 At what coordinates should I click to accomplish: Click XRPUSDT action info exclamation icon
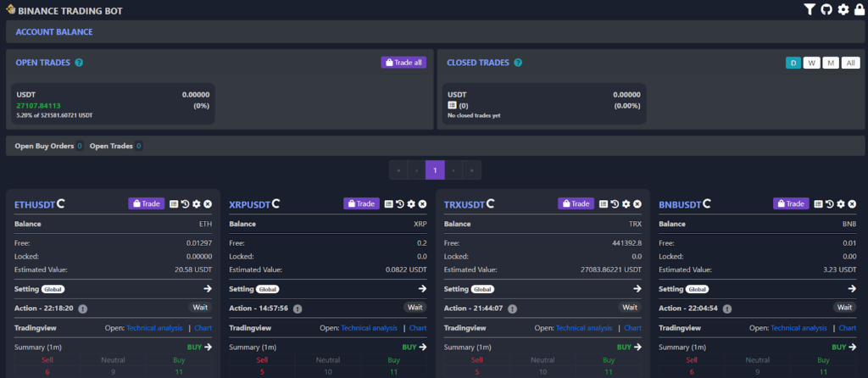click(x=298, y=309)
